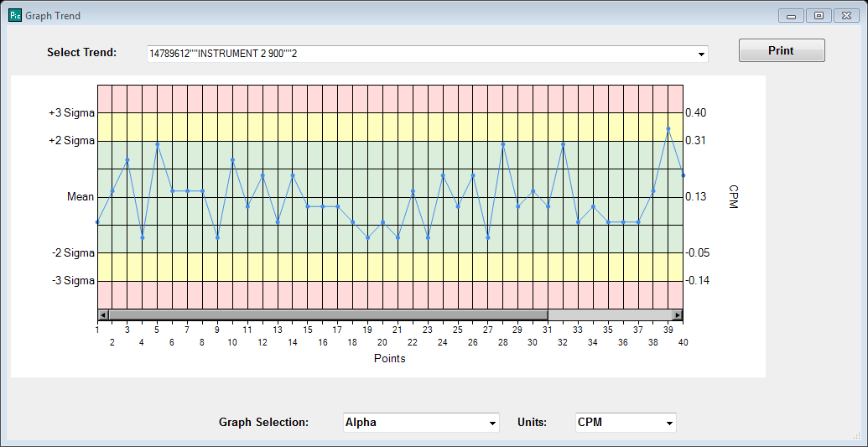This screenshot has height=447, width=868.
Task: Click the data point at point 28
Action: coord(502,144)
